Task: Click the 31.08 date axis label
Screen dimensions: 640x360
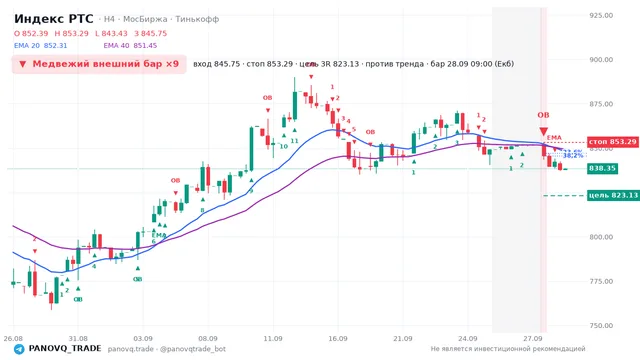Action: point(78,339)
